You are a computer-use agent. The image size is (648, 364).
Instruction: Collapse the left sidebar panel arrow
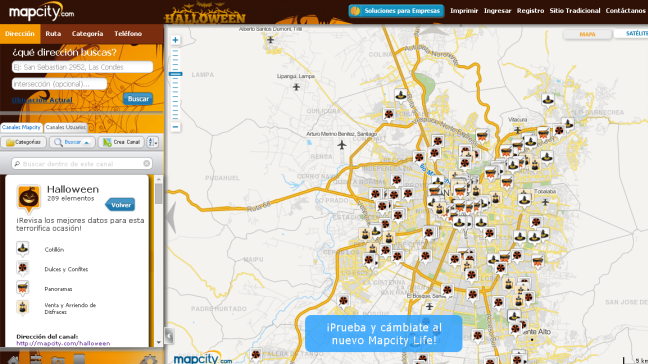171,216
